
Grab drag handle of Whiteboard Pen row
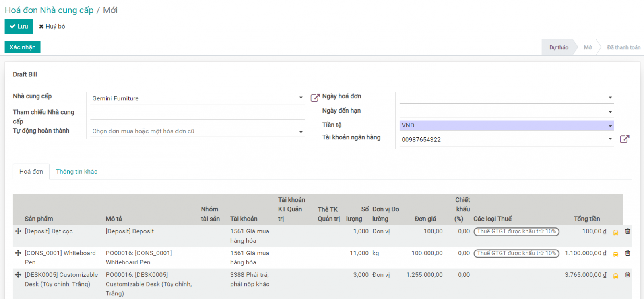point(18,253)
